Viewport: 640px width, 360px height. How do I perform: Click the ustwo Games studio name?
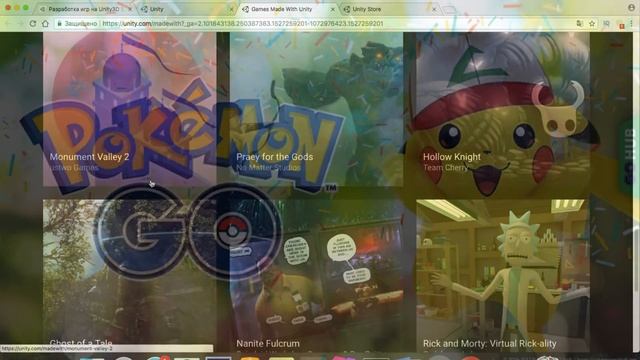coord(74,167)
